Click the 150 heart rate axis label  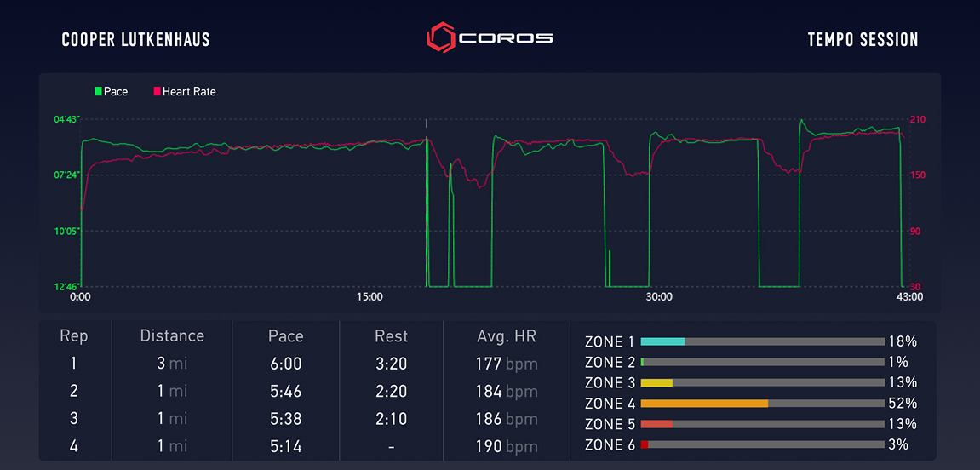coord(918,175)
